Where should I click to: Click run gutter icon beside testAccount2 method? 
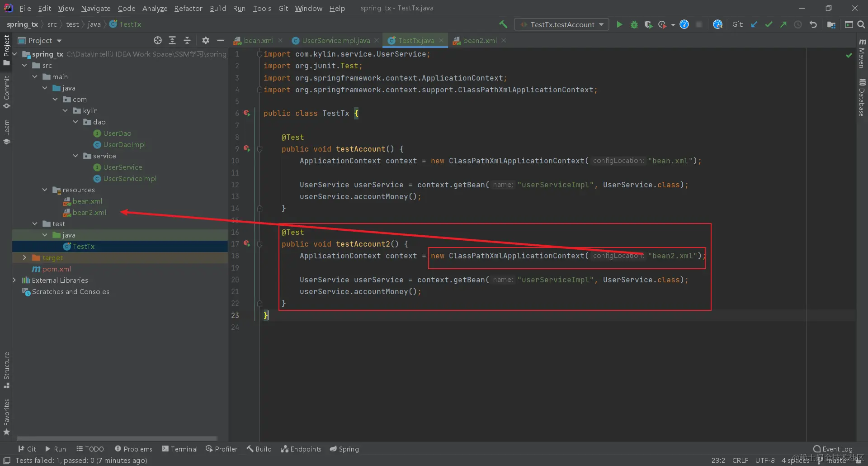247,243
